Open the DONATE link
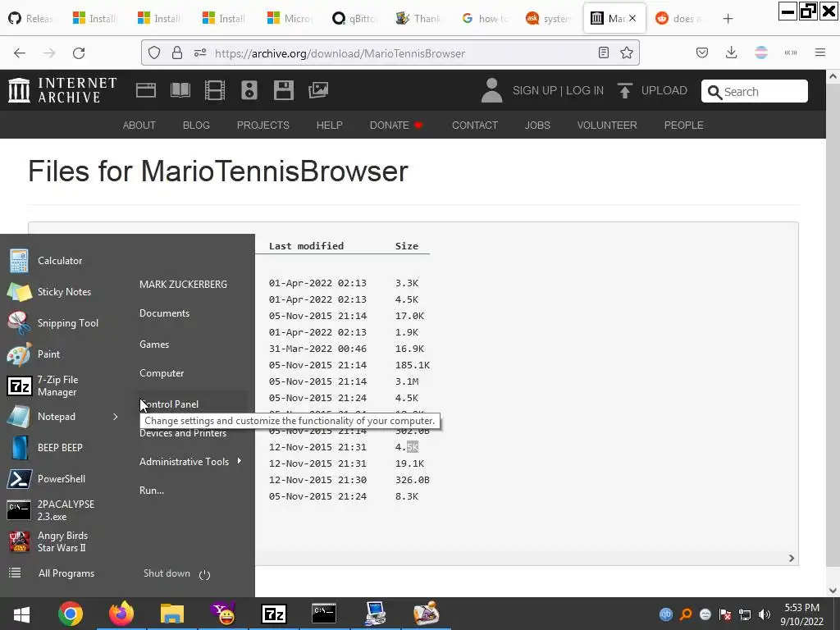The width and height of the screenshot is (840, 630). point(396,126)
